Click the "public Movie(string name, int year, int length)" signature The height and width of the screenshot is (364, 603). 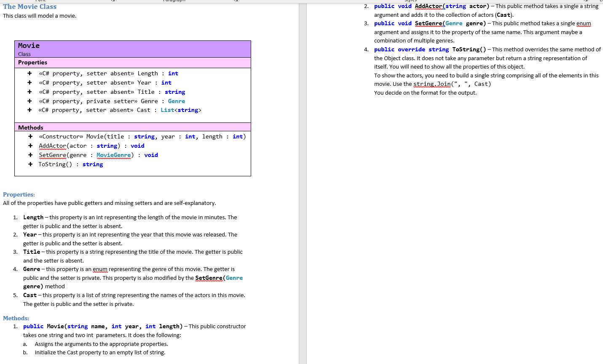[103, 327]
